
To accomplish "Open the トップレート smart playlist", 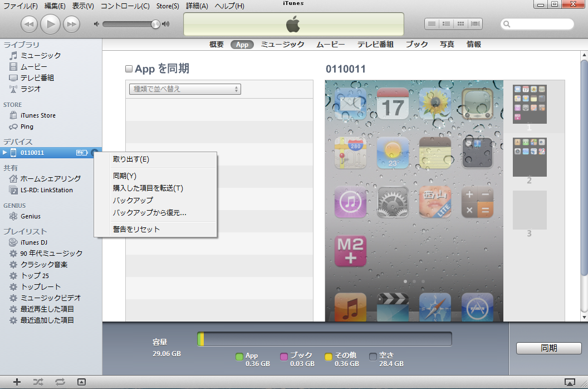I will (35, 287).
